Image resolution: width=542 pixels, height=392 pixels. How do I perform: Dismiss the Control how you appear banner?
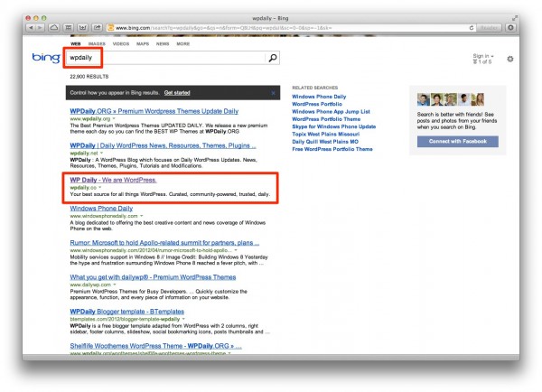[273, 93]
